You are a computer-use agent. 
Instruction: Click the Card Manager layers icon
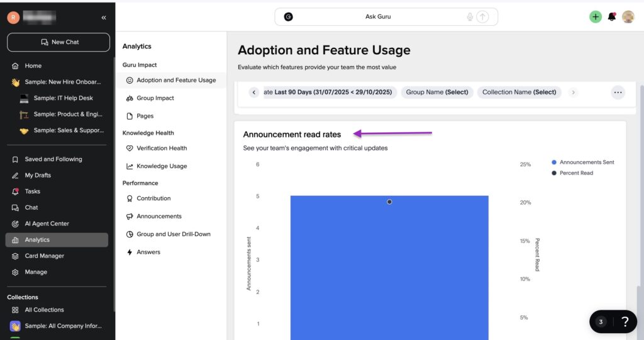pos(15,256)
